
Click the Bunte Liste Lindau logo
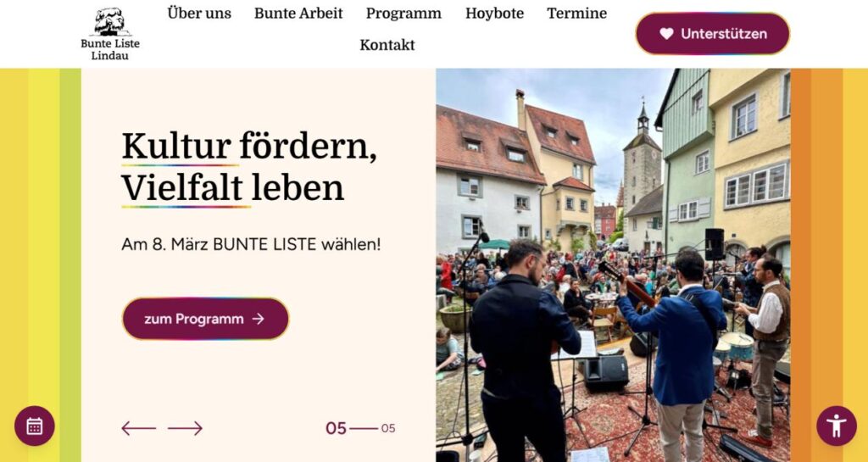tap(110, 34)
